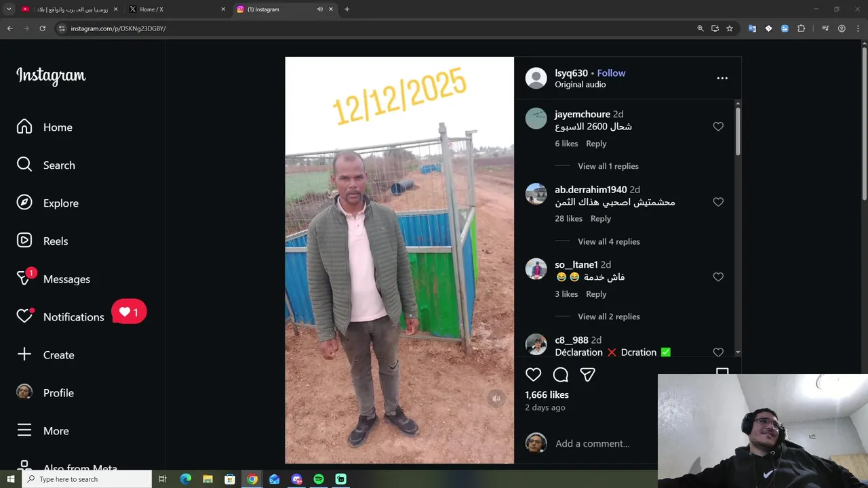
Task: Open the comment bubble icon under the post
Action: (561, 375)
